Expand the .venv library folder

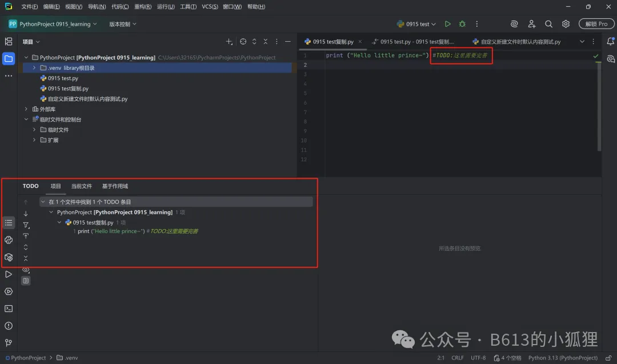(x=34, y=67)
